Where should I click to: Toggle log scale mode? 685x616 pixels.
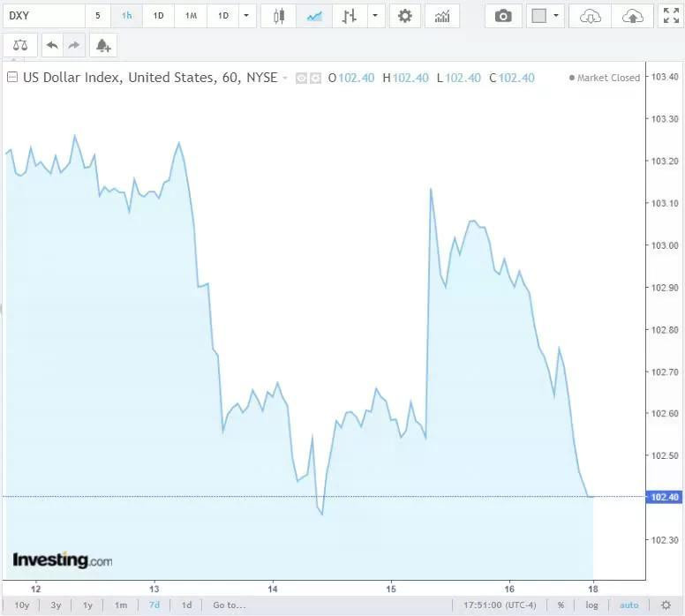pos(592,605)
